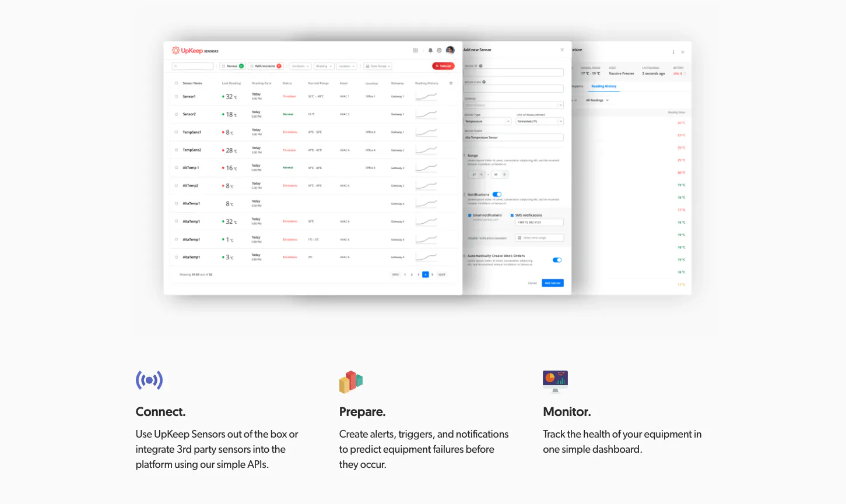Click the range minimum value field
This screenshot has width=846, height=504.
476,175
